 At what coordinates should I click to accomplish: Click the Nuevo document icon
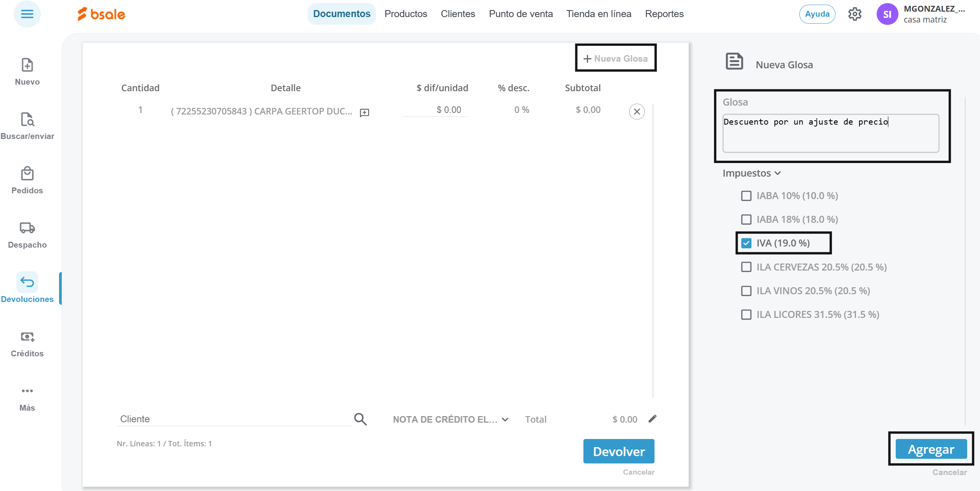pos(27,65)
